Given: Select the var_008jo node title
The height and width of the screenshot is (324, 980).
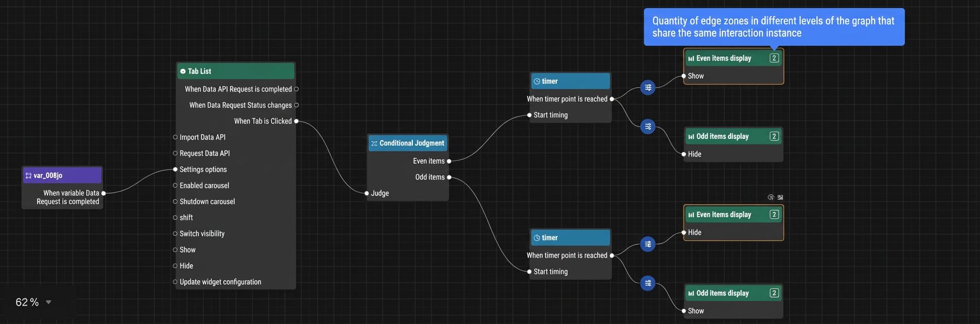Looking at the screenshot, I should pos(48,176).
